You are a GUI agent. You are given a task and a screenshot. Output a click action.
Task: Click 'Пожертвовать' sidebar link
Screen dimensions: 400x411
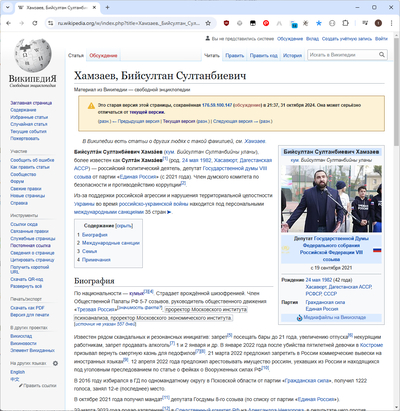[25, 138]
